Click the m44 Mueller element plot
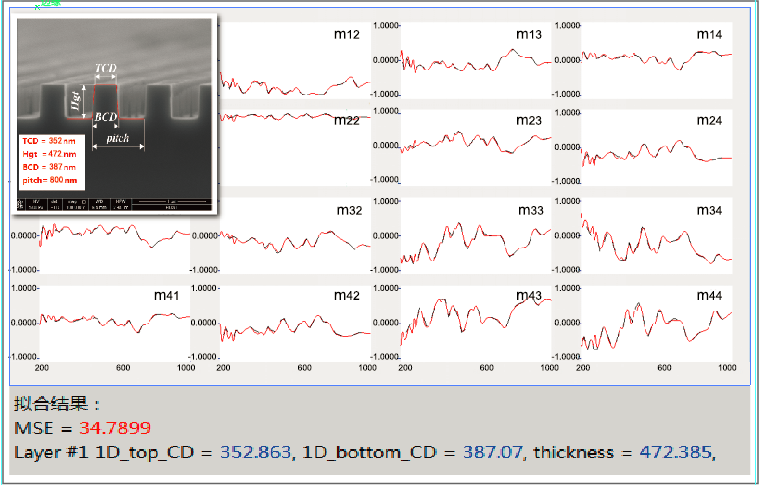760x485 pixels. tap(656, 323)
